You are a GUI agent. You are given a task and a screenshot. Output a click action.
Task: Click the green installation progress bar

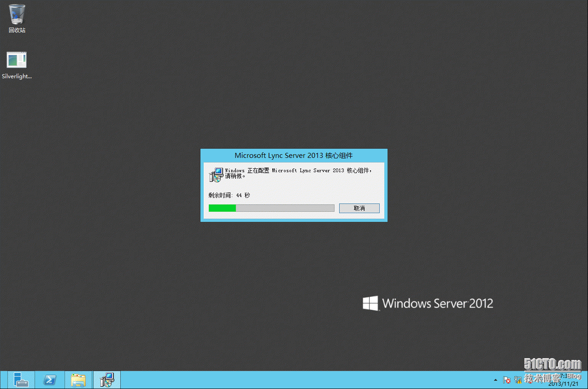pyautogui.click(x=271, y=208)
